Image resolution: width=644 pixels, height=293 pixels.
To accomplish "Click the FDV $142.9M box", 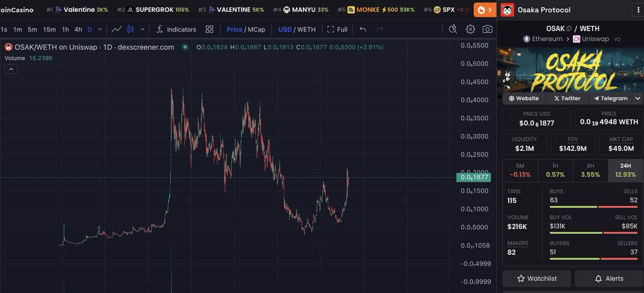I will click(573, 144).
